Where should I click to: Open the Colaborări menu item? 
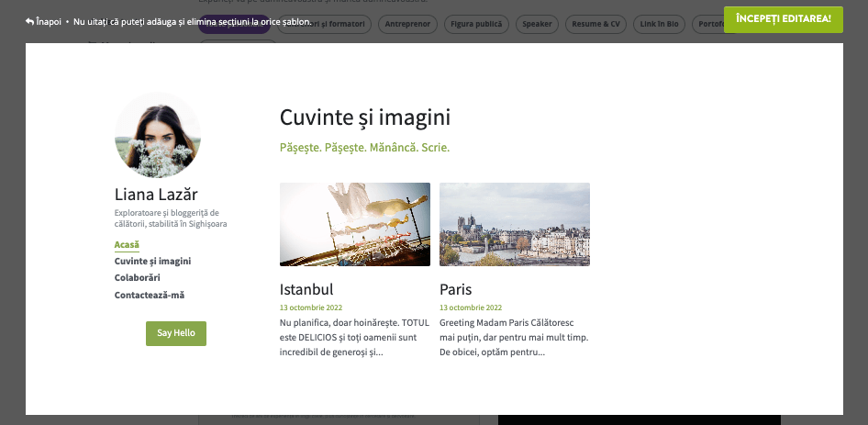coord(138,277)
